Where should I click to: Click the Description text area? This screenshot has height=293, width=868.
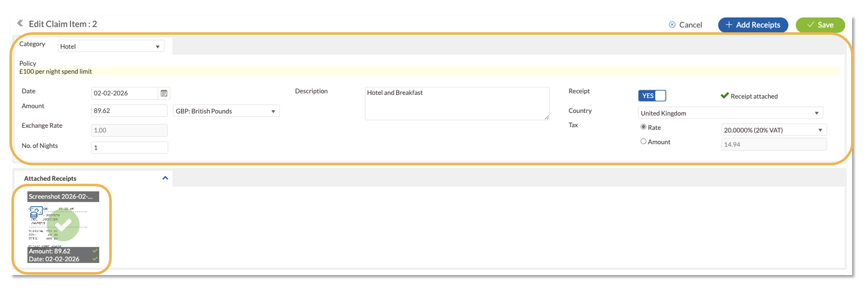tap(457, 104)
